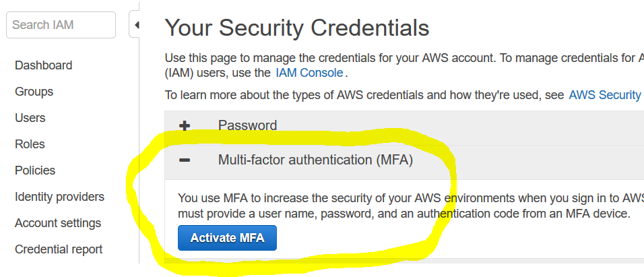The height and width of the screenshot is (277, 644).
Task: Collapse the MFA section minus icon
Action: (184, 160)
